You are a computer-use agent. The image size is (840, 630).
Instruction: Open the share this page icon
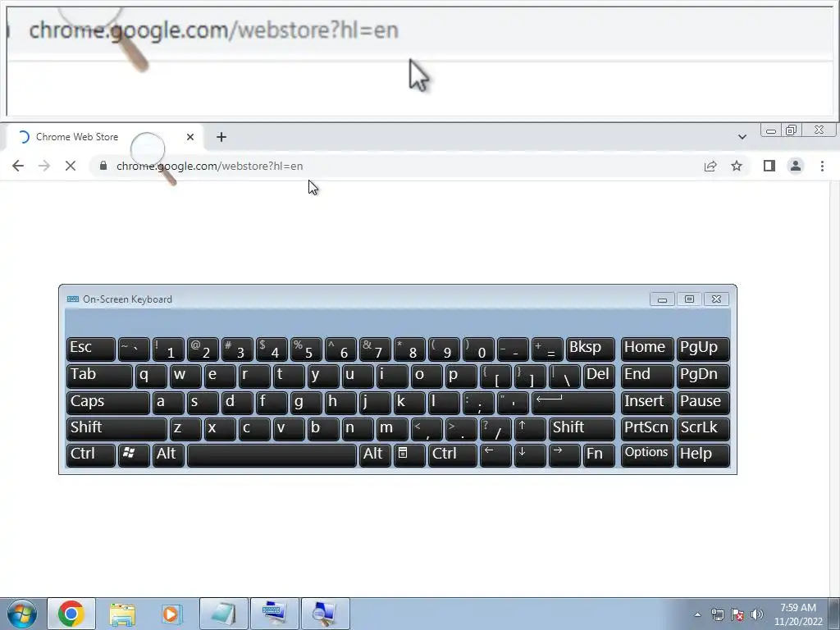point(710,166)
